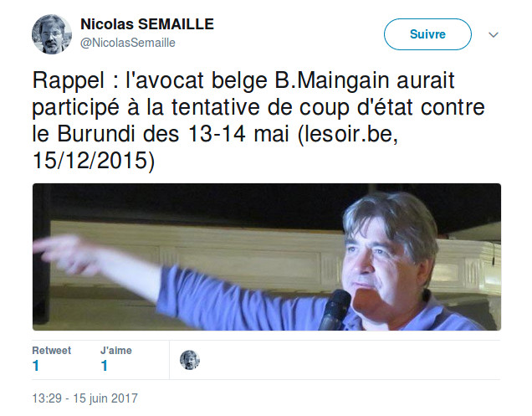The image size is (532, 416).
Task: Click the J'aime label
Action: tap(116, 351)
